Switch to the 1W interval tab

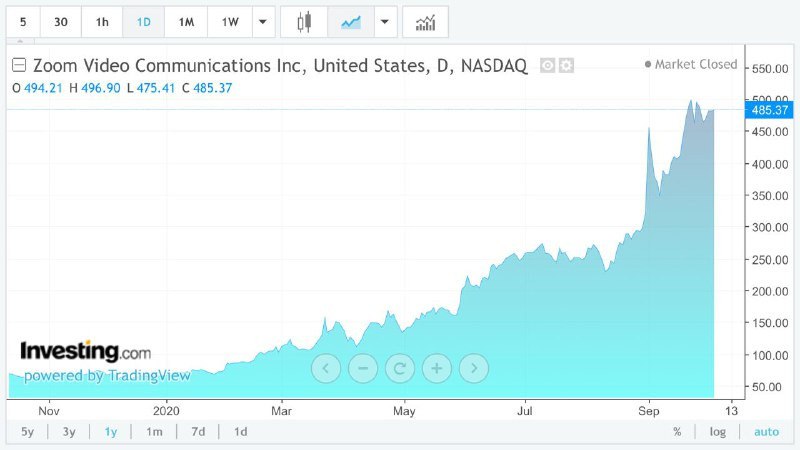[x=230, y=22]
